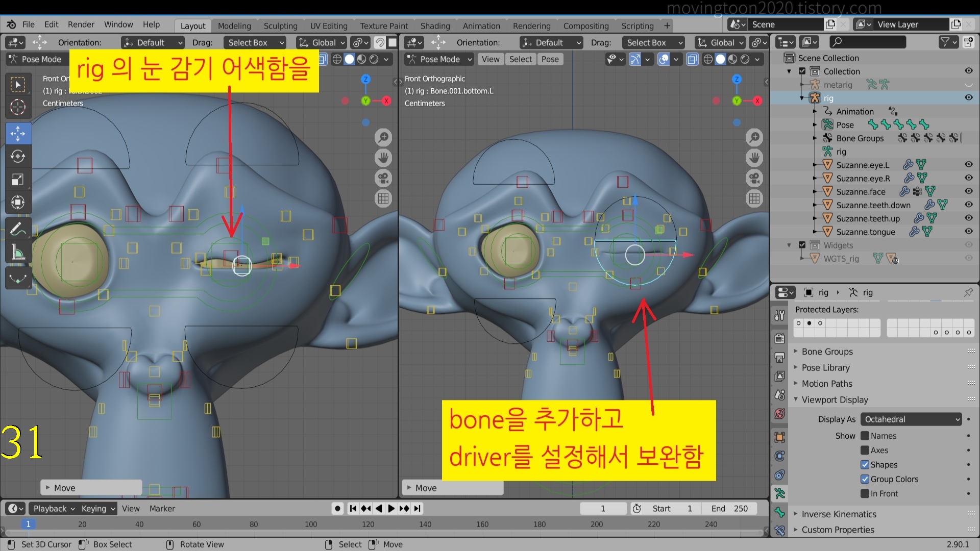The width and height of the screenshot is (980, 551).
Task: Open Pose Mode dropdown in right viewport
Action: tap(439, 59)
